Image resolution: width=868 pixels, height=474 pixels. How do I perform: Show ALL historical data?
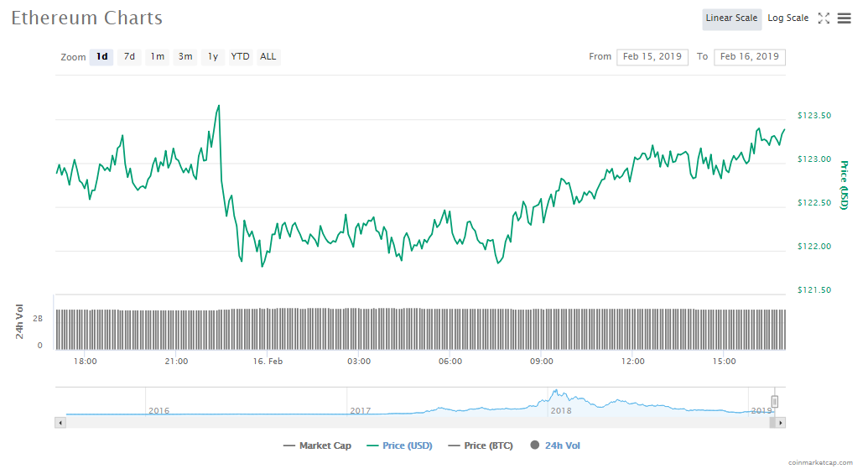coord(268,57)
